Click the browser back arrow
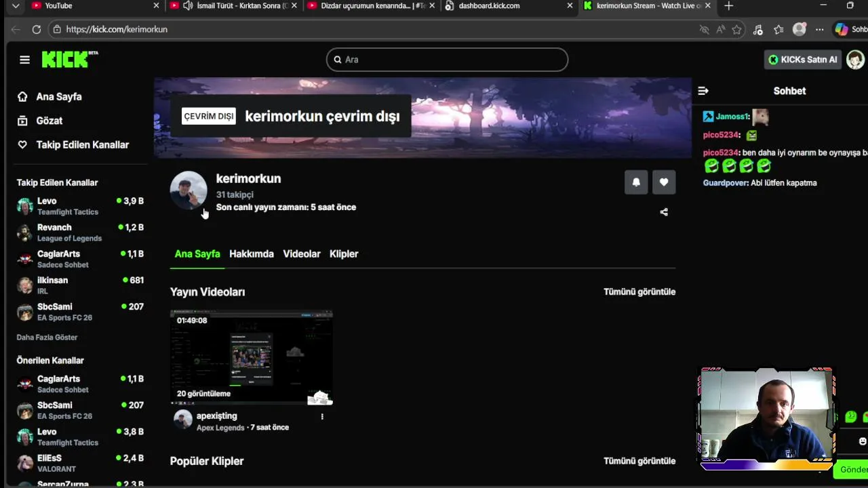 [16, 29]
